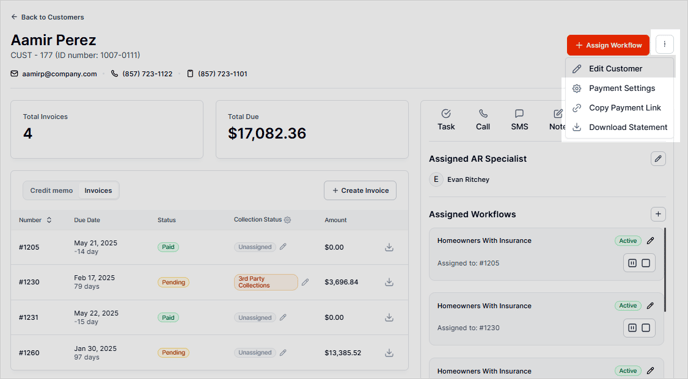The image size is (688, 379).
Task: Click the Evan Ritchey avatar
Action: 436,179
